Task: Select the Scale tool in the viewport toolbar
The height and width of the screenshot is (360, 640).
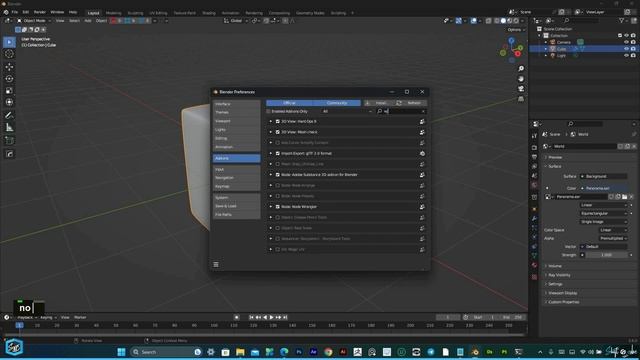Action: (9, 90)
